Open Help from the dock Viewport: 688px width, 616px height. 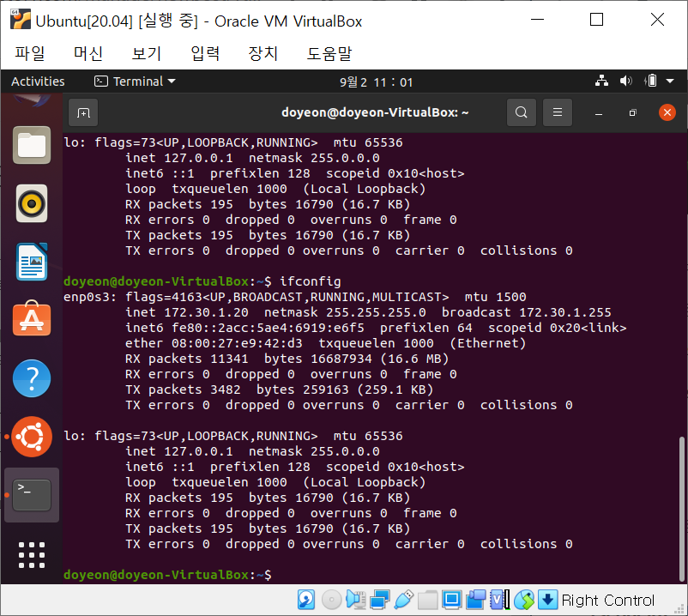coord(32,378)
